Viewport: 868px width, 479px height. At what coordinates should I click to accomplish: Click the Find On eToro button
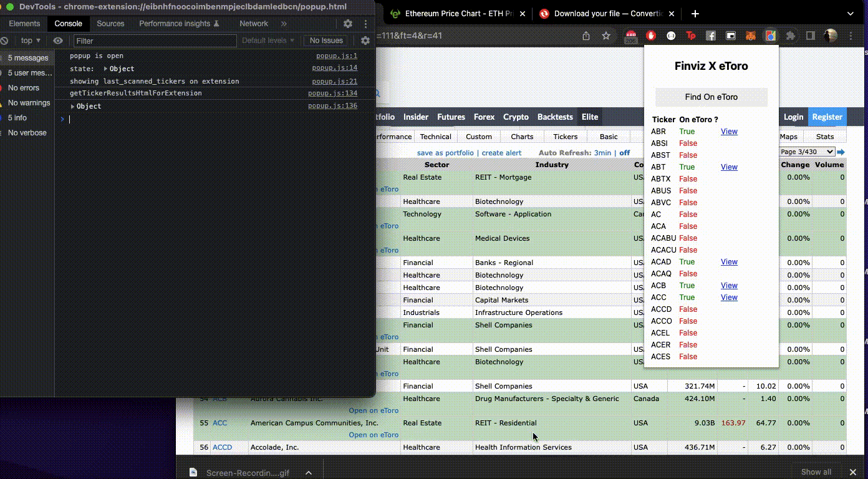711,97
